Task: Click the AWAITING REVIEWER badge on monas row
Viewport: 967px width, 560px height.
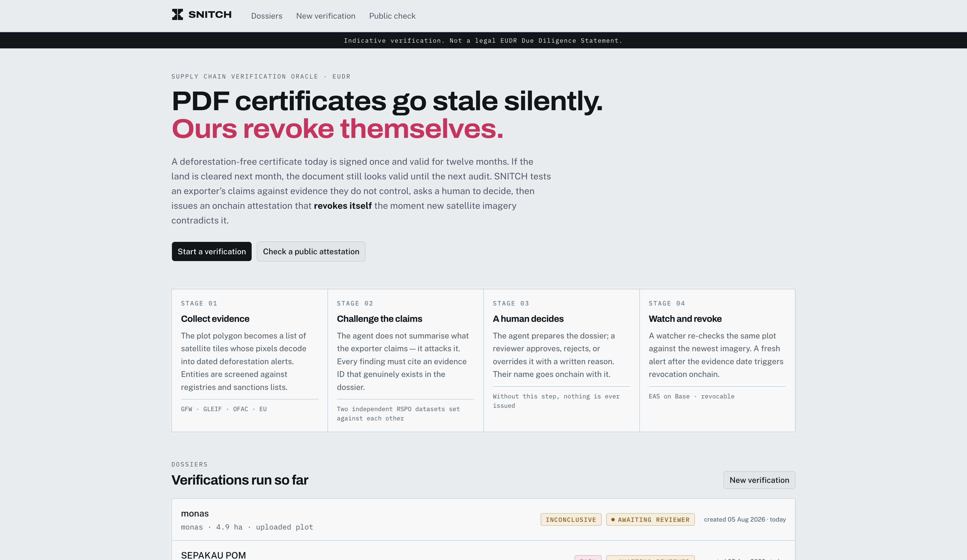Action: (650, 520)
